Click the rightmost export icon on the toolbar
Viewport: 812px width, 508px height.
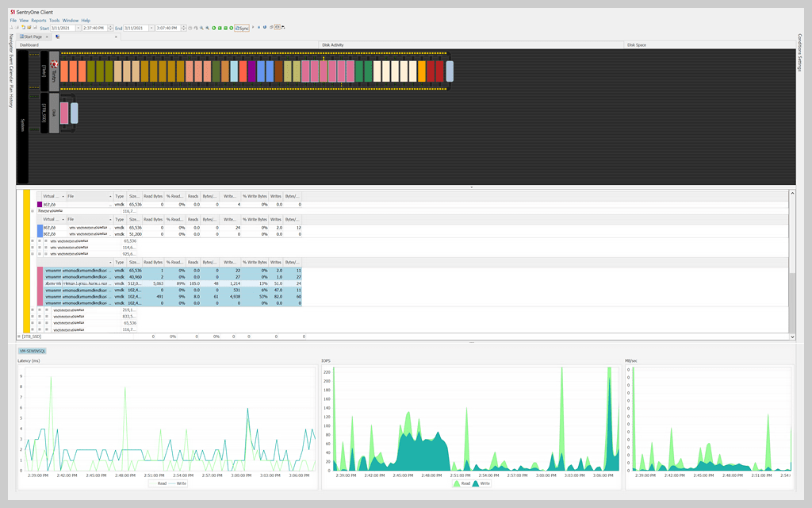pyautogui.click(x=283, y=26)
